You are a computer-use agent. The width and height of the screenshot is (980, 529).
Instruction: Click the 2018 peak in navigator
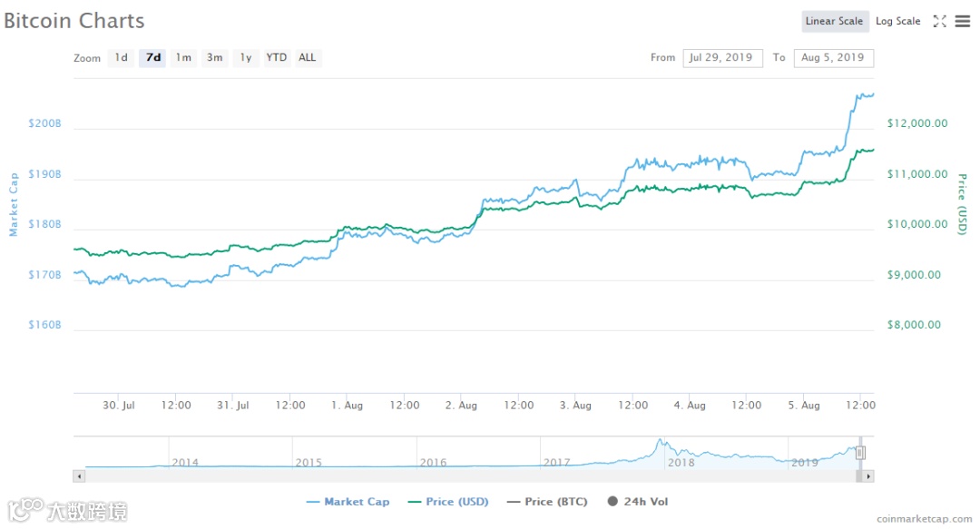point(660,442)
